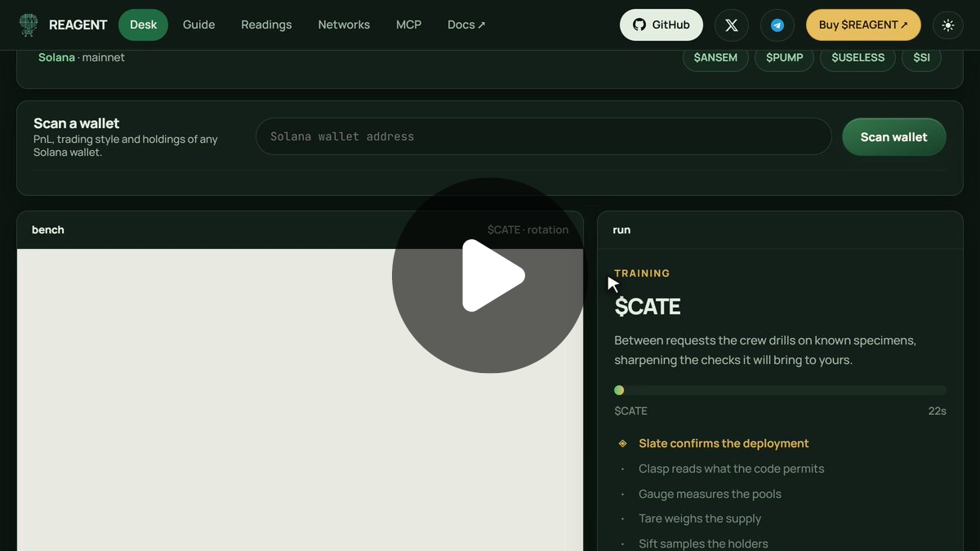Image resolution: width=980 pixels, height=551 pixels.
Task: Open the MCP nav item
Action: click(x=409, y=25)
